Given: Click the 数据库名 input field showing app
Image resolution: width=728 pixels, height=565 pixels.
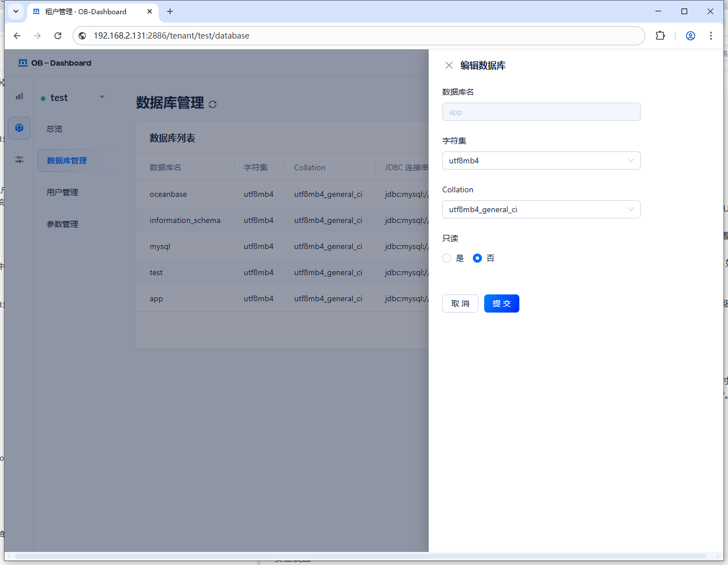Looking at the screenshot, I should point(541,112).
